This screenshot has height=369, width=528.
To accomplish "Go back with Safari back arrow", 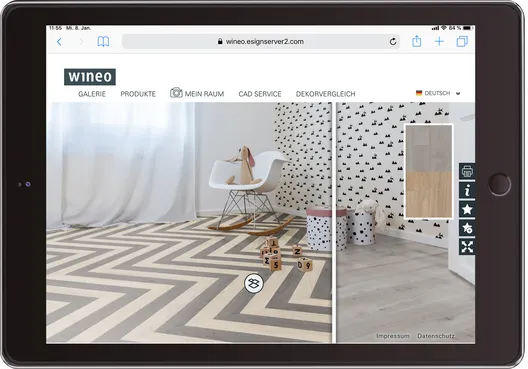I will click(59, 42).
